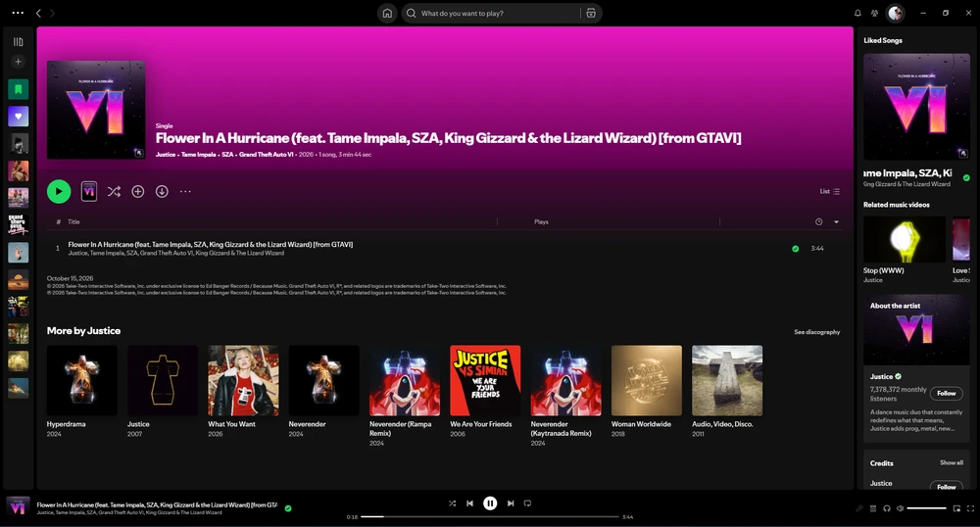Open the Stop (WWW) related music video
The height and width of the screenshot is (527, 980).
(905, 250)
